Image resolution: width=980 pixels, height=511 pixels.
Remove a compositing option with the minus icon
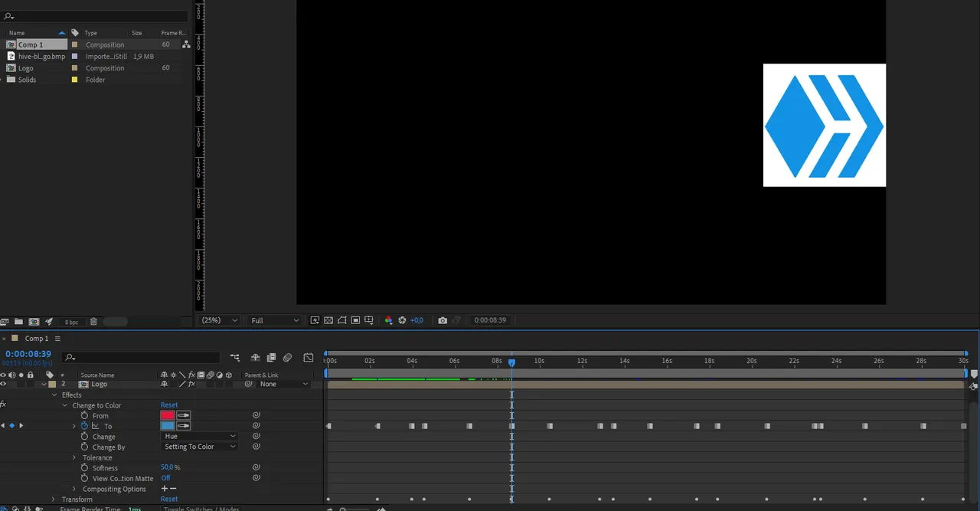click(173, 489)
